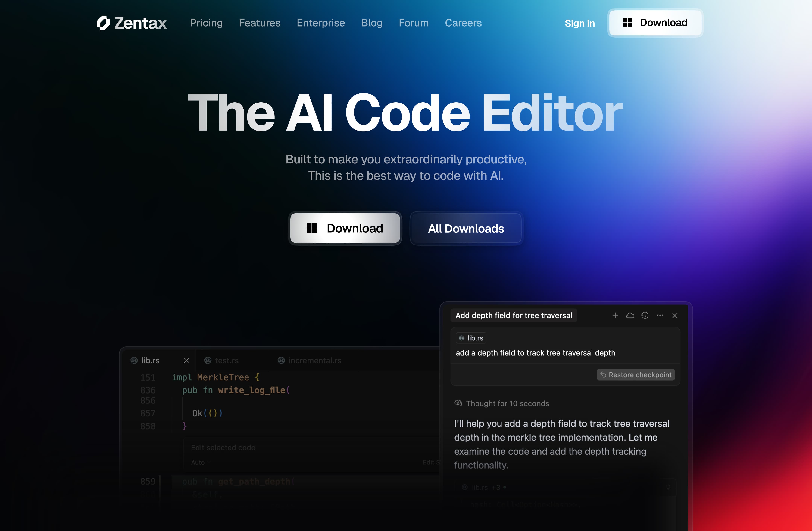Image resolution: width=812 pixels, height=531 pixels.
Task: Click line number 836 in the gutter
Action: click(148, 390)
